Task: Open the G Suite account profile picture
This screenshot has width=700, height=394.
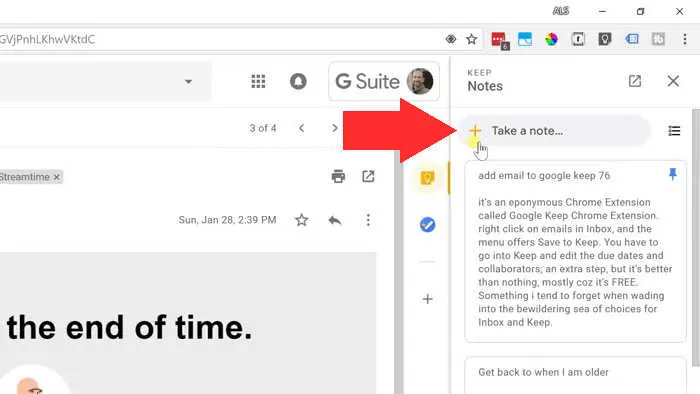Action: [x=420, y=81]
